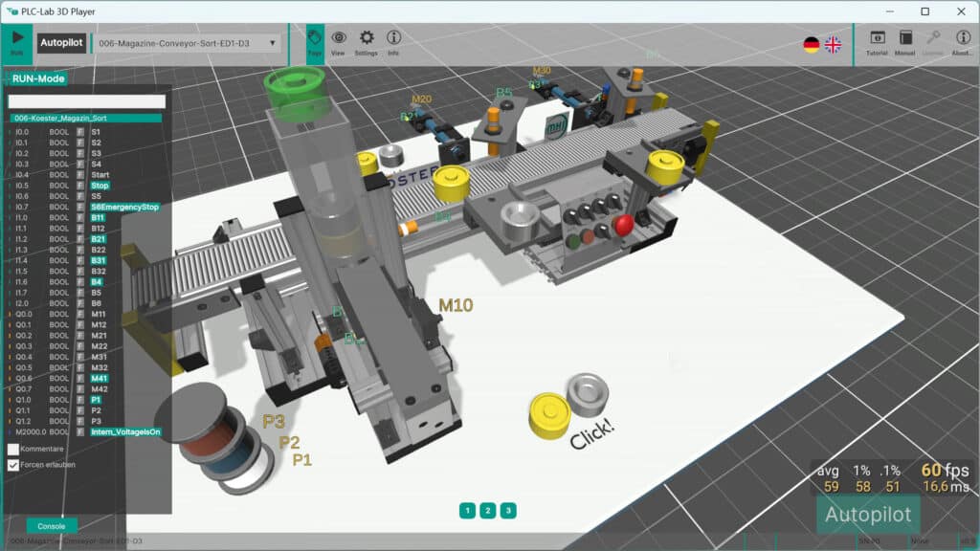Screen dimensions: 980x551
Task: Toggle force F button for S1
Action: coord(80,132)
